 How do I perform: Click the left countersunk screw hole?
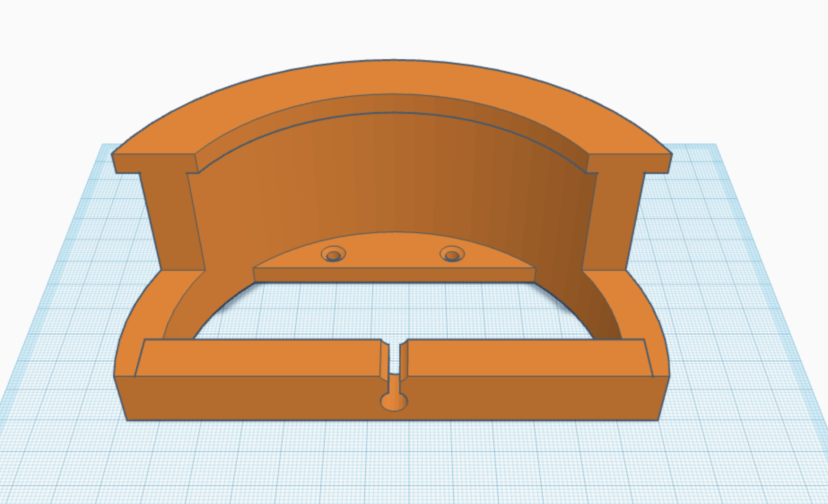[333, 255]
